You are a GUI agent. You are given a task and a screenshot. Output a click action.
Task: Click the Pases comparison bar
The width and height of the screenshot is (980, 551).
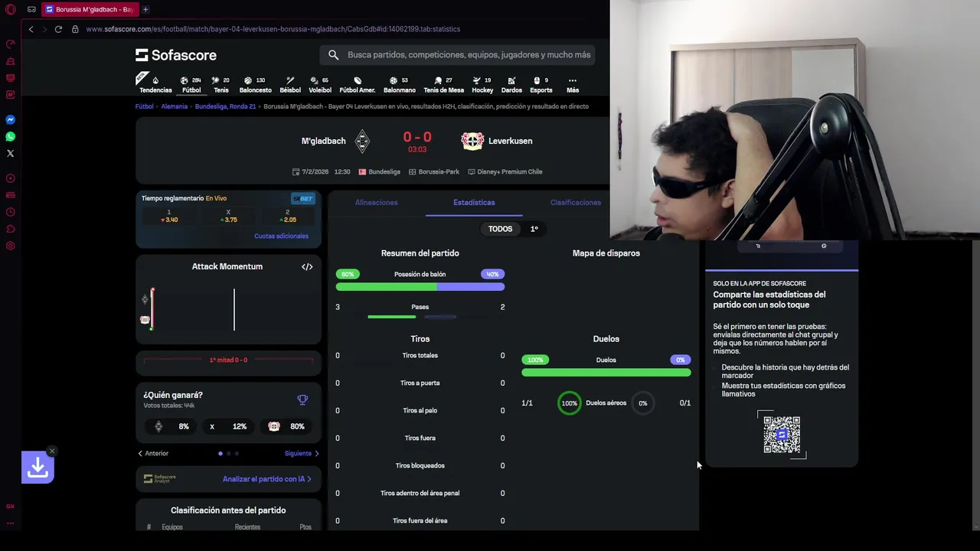point(412,317)
